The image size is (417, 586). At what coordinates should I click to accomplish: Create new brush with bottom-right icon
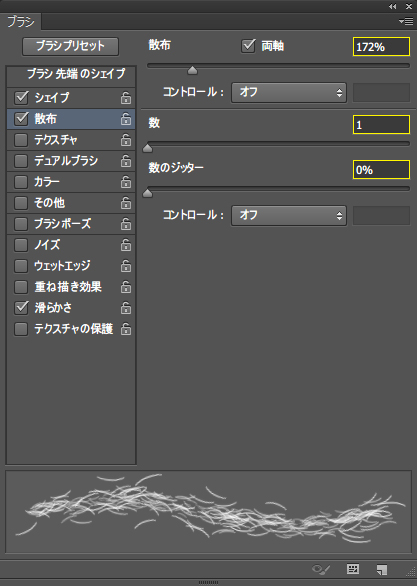(x=382, y=570)
